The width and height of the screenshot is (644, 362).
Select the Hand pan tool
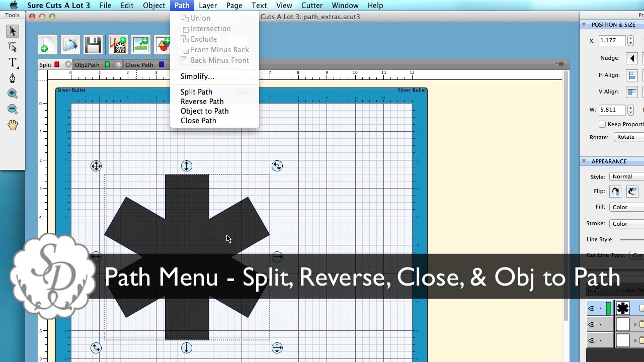pos(13,125)
